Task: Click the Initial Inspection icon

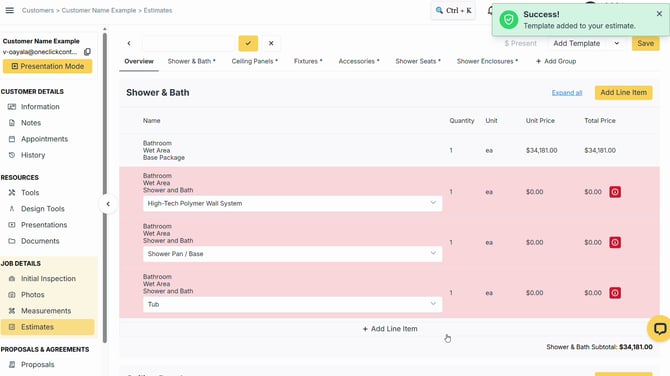Action: pos(12,279)
